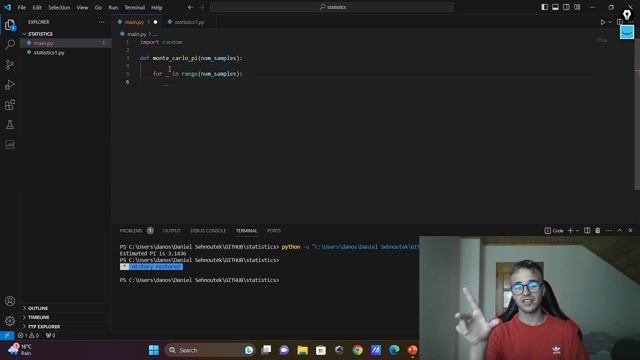
Task: Click the remote window status bar icon
Action: point(7,336)
